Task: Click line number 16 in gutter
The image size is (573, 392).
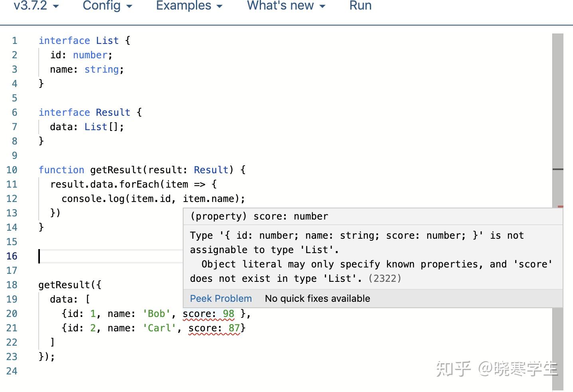Action: pos(12,256)
